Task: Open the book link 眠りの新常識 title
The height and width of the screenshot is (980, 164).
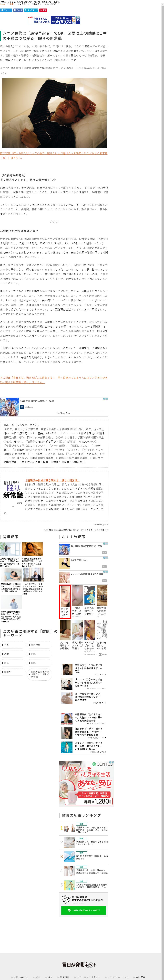Action: [x=52, y=480]
